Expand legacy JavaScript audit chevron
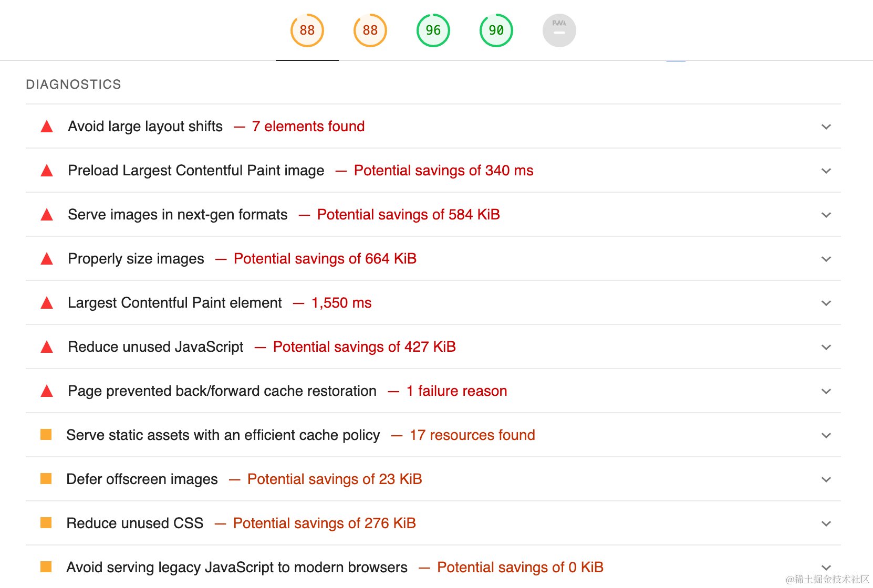The height and width of the screenshot is (588, 873). [826, 568]
